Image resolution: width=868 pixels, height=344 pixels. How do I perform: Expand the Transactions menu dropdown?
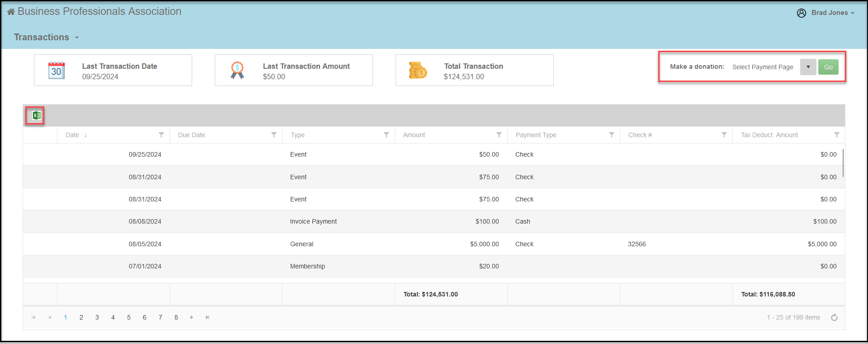coord(46,37)
